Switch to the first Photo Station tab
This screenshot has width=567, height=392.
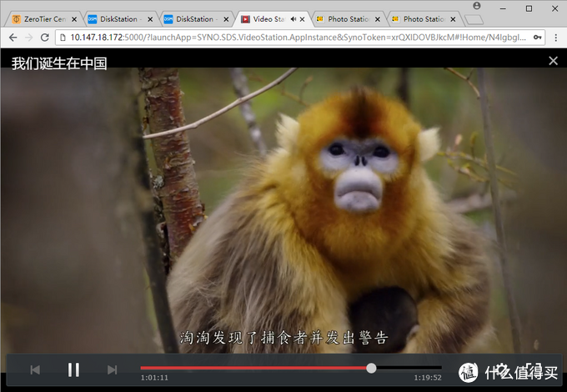point(346,19)
